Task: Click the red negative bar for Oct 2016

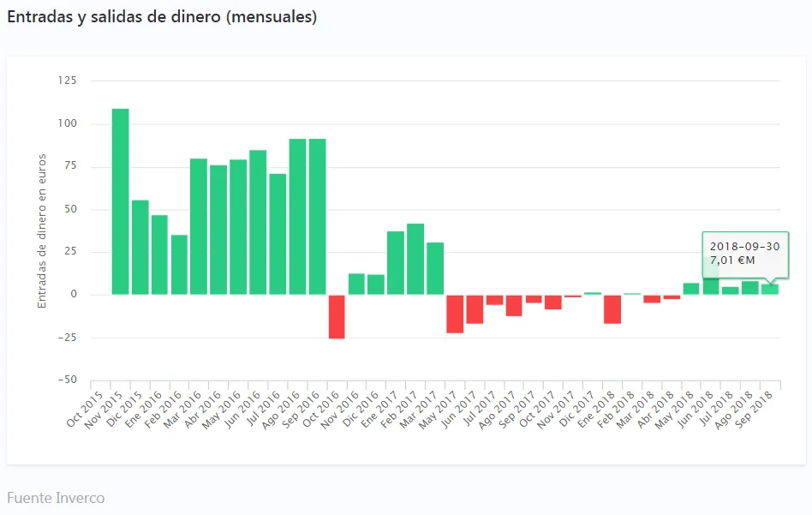Action: pyautogui.click(x=337, y=316)
